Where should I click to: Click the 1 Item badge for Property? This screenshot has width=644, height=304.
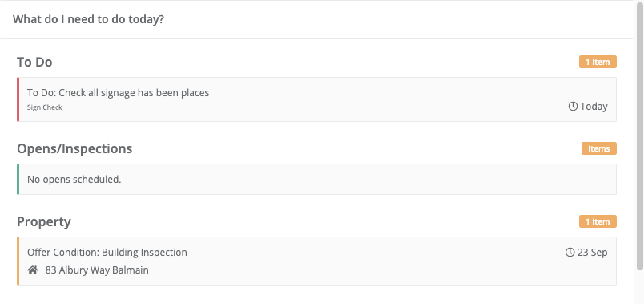point(598,221)
